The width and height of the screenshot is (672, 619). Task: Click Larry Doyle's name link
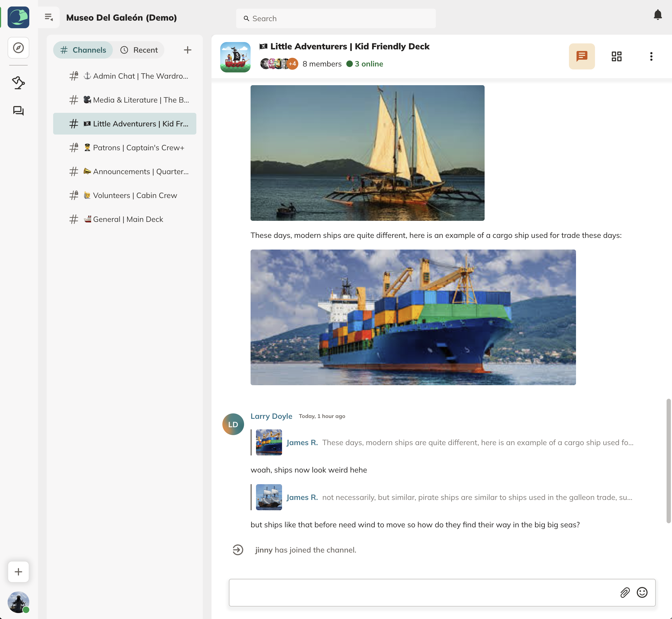(x=271, y=416)
